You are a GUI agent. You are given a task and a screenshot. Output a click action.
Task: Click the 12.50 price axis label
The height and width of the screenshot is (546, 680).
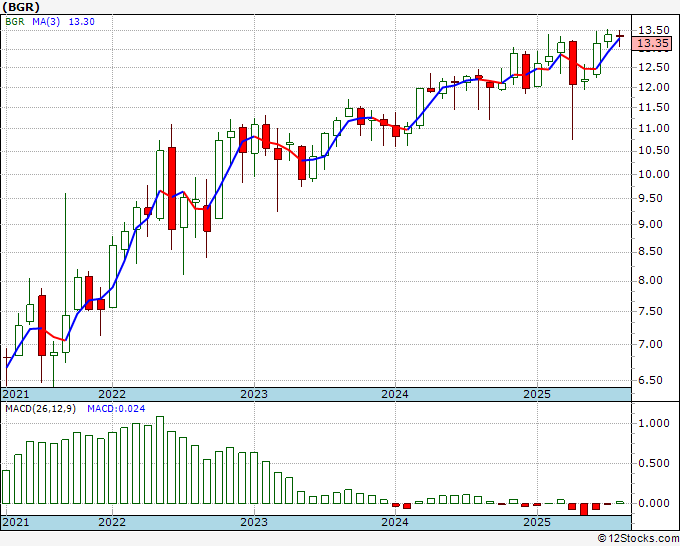click(x=654, y=67)
